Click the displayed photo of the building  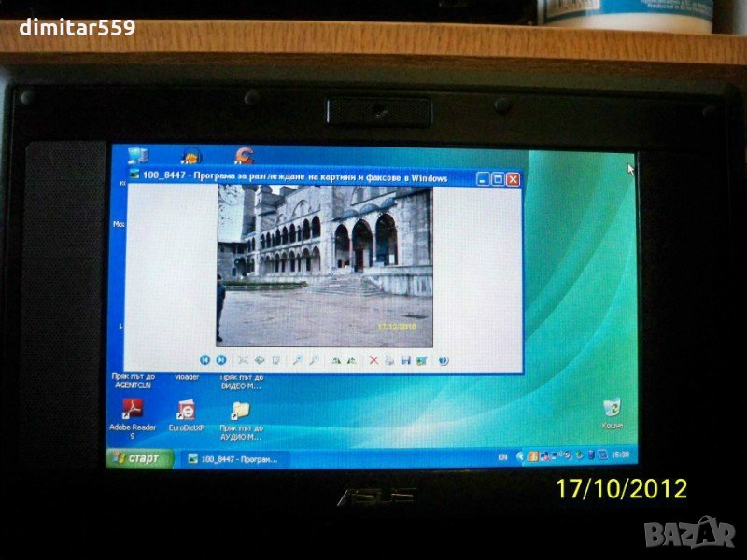click(x=325, y=265)
